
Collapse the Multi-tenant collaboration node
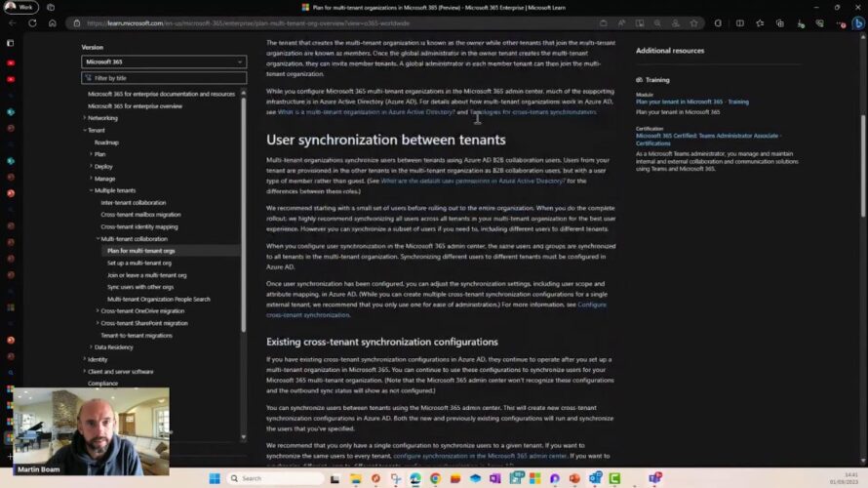[98, 239]
